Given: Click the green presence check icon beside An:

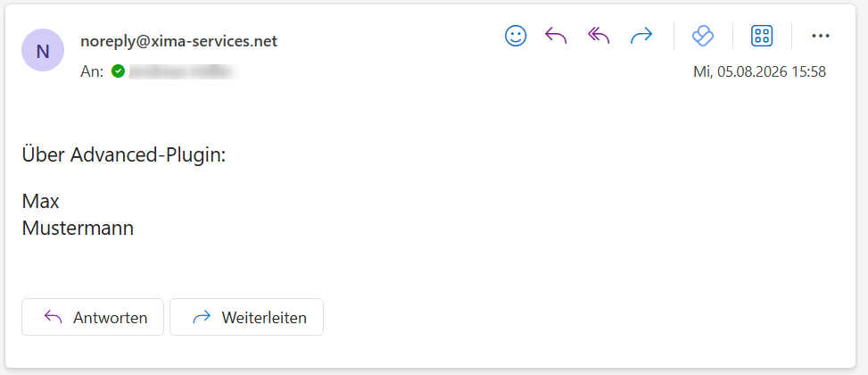Looking at the screenshot, I should tap(118, 71).
